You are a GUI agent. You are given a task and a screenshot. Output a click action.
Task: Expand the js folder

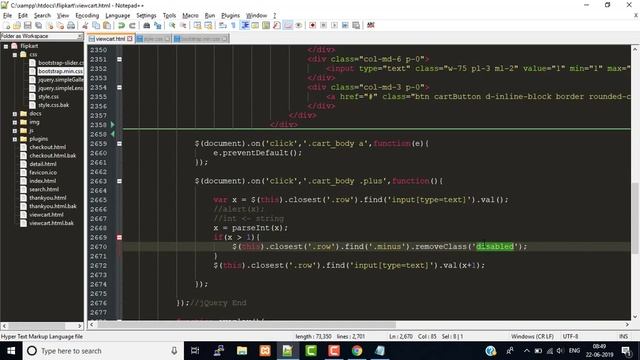tap(15, 131)
